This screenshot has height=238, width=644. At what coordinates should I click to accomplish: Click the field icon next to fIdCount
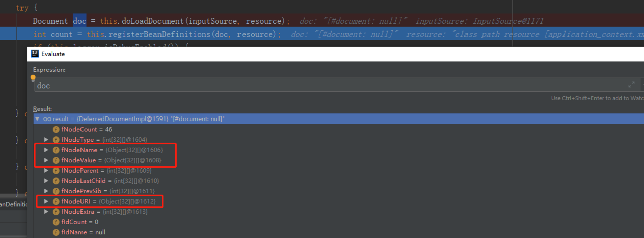(x=56, y=222)
